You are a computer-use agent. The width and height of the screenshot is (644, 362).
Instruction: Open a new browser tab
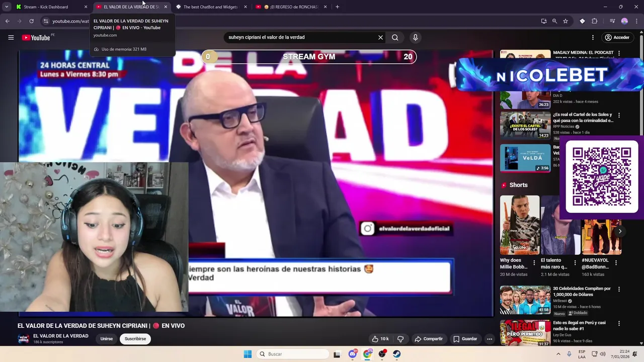coord(337,7)
